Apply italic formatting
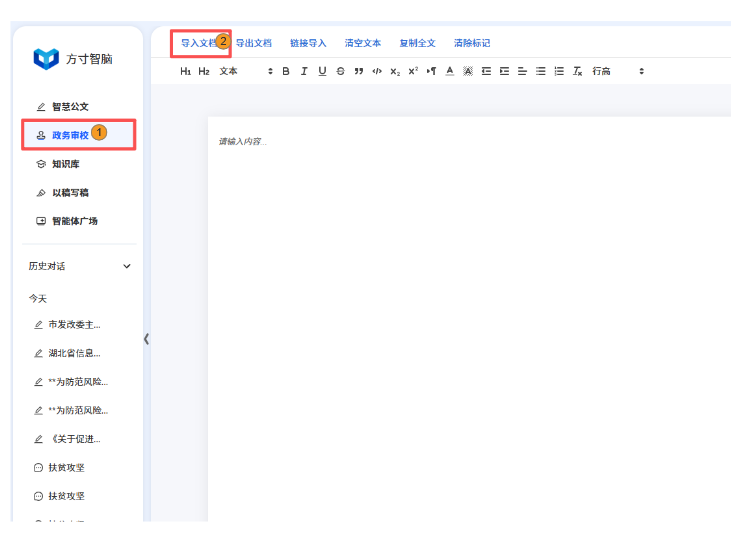731x540 pixels. pos(304,71)
